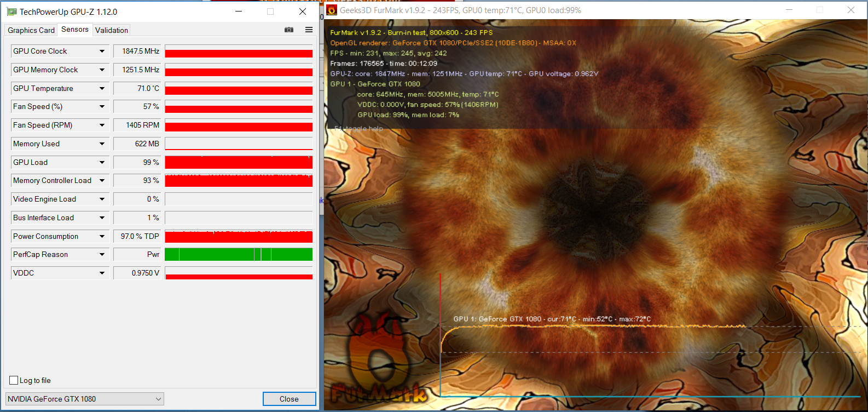Close the GPU-Z window with X
Screen dimensions: 868x412
(303, 12)
